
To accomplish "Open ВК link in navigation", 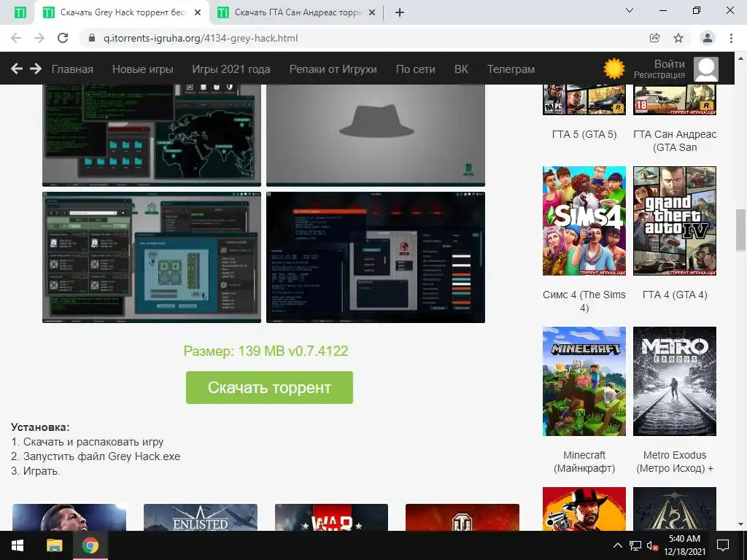I will click(x=461, y=69).
